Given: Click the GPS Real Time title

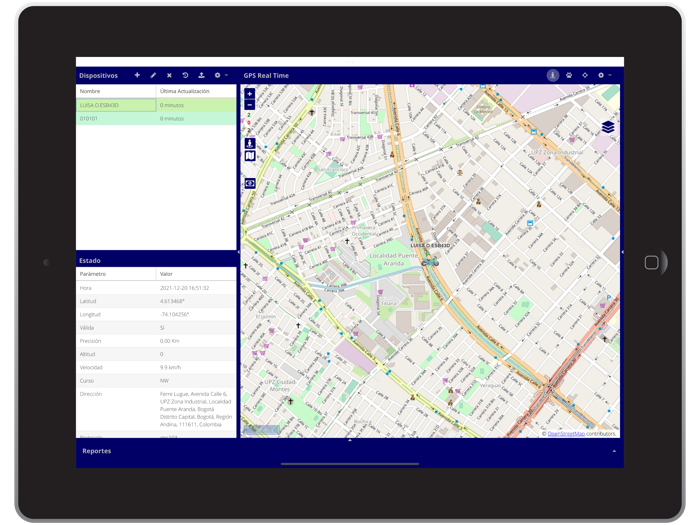Looking at the screenshot, I should coord(266,75).
